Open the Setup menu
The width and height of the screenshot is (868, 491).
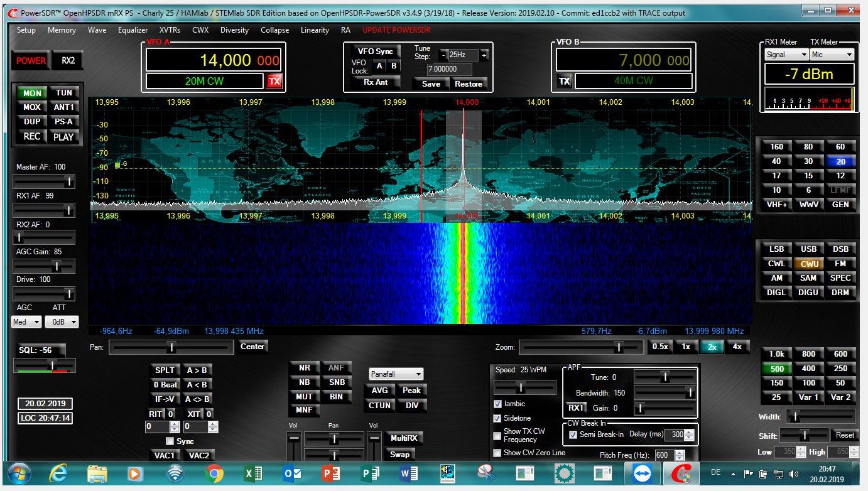26,30
